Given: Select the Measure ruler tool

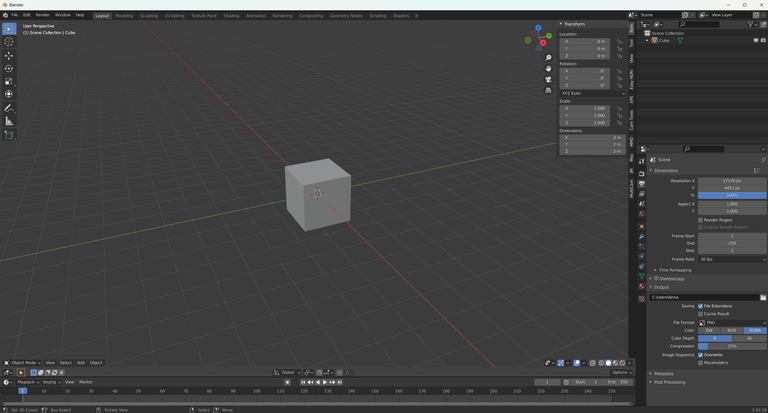Looking at the screenshot, I should pyautogui.click(x=9, y=121).
